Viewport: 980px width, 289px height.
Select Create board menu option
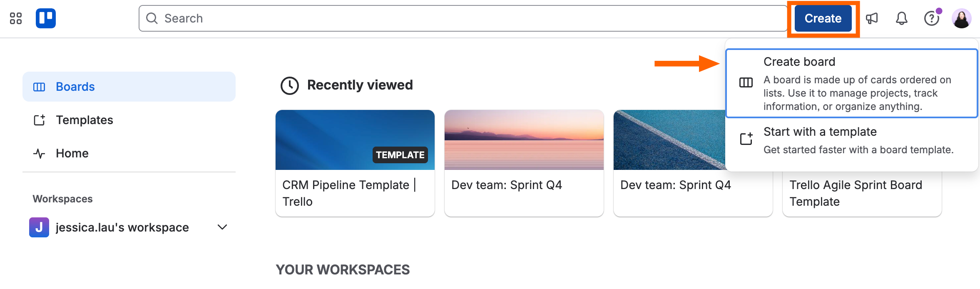click(852, 83)
